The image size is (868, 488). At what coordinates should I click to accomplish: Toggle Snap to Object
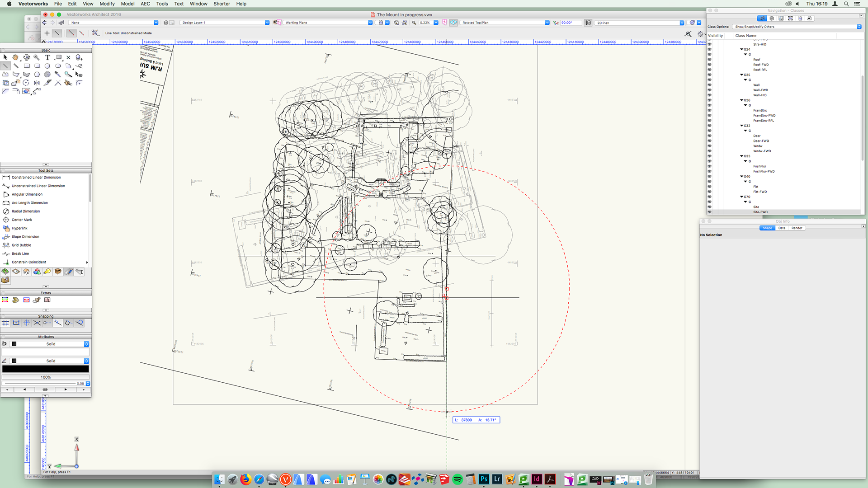coord(16,323)
